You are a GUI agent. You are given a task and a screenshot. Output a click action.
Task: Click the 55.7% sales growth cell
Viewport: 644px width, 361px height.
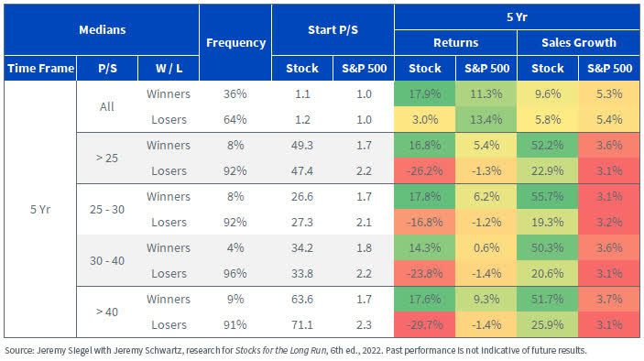[x=548, y=197]
